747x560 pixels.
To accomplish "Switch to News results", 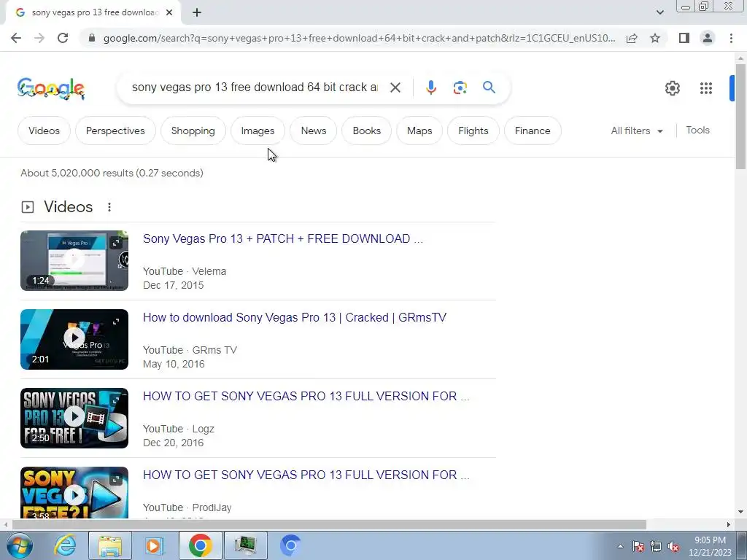I will click(314, 131).
